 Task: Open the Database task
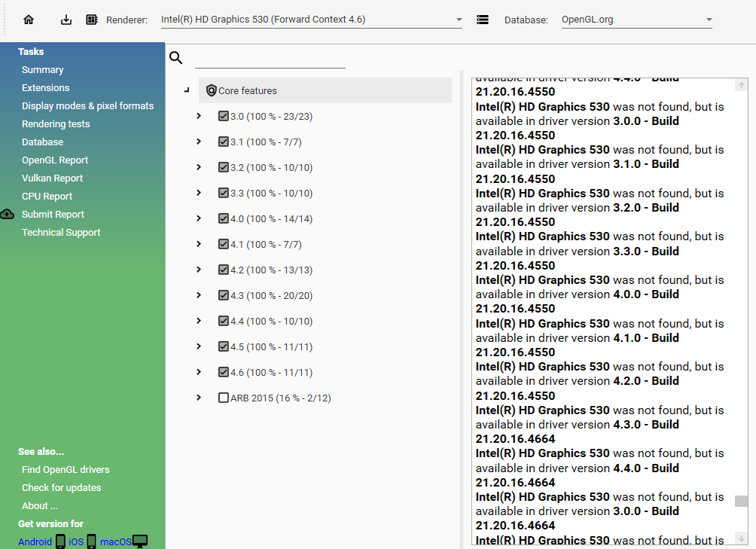[x=42, y=142]
